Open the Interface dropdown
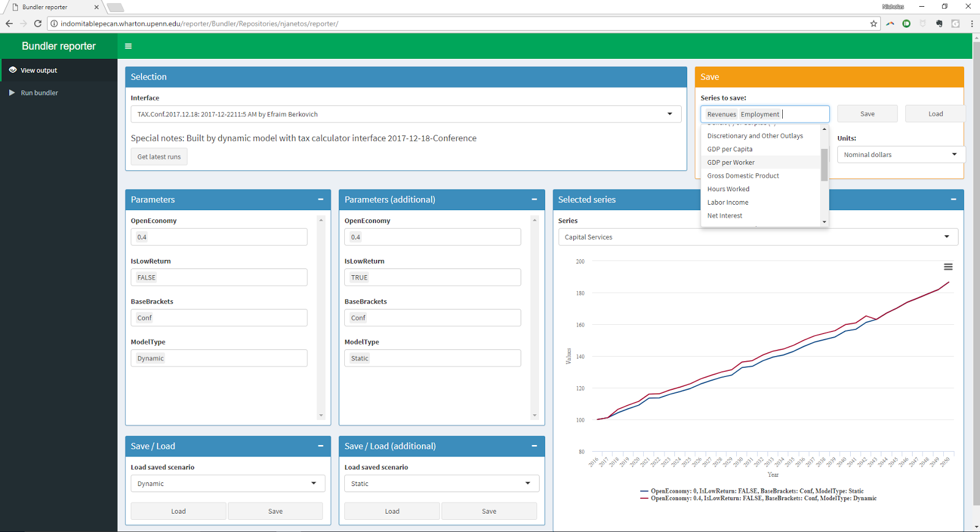The width and height of the screenshot is (980, 532). tap(405, 114)
